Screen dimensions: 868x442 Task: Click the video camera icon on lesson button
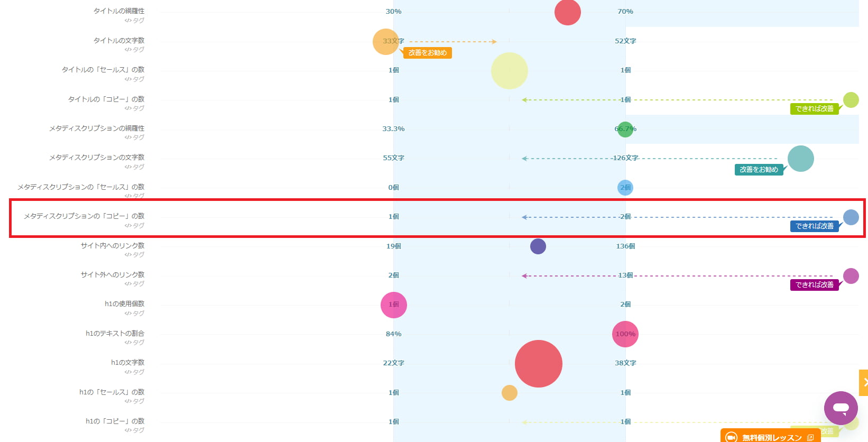[731, 437]
